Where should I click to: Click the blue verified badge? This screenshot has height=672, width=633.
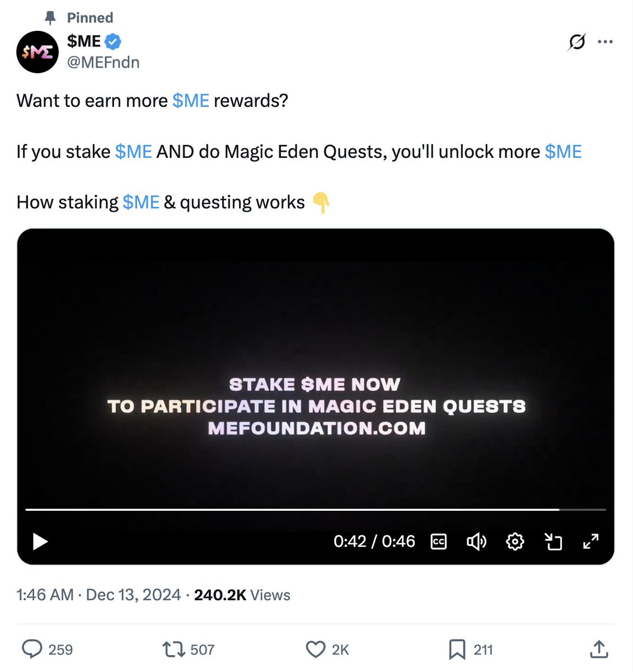[114, 41]
